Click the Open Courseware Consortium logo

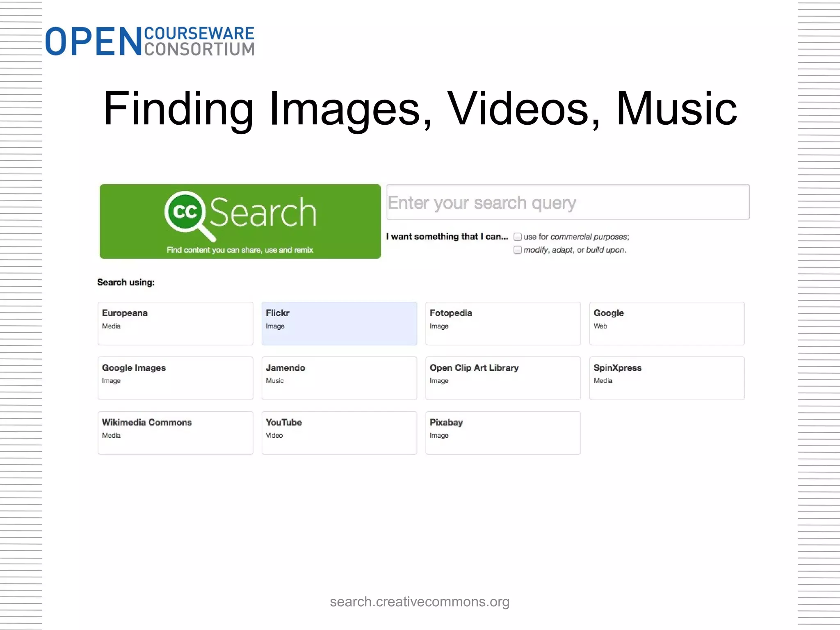coord(150,41)
